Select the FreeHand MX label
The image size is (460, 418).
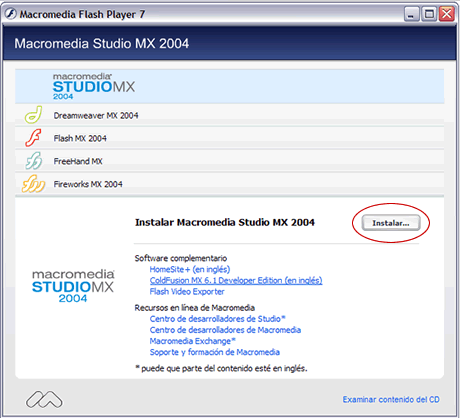[78, 161]
